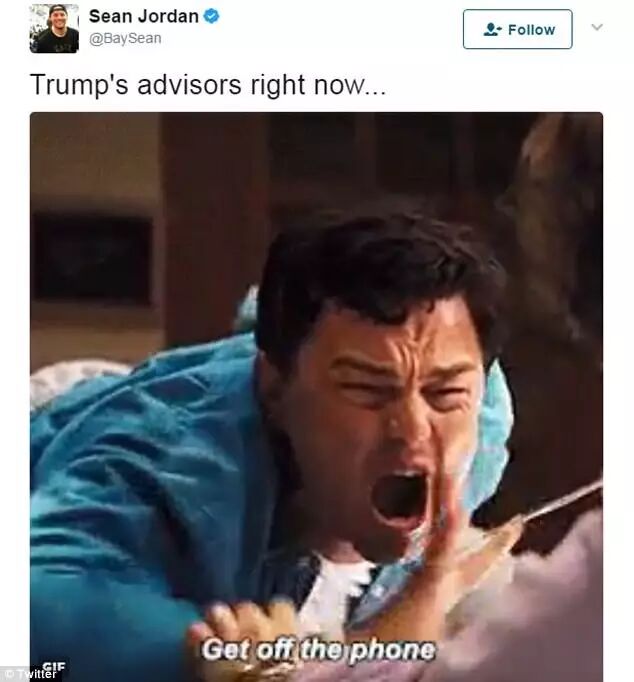Viewport: 634px width, 682px height.
Task: Select the "Trump's advisors right now..." tweet text
Action: click(x=208, y=84)
